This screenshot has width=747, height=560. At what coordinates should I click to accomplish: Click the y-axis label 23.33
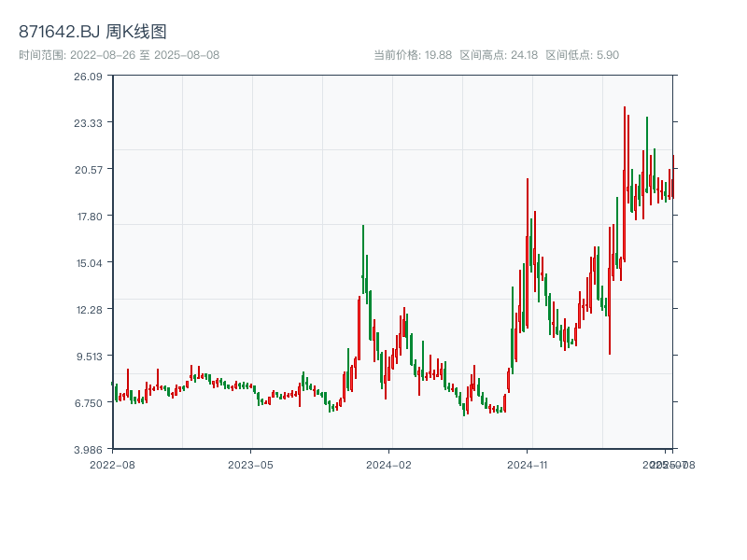(x=88, y=123)
